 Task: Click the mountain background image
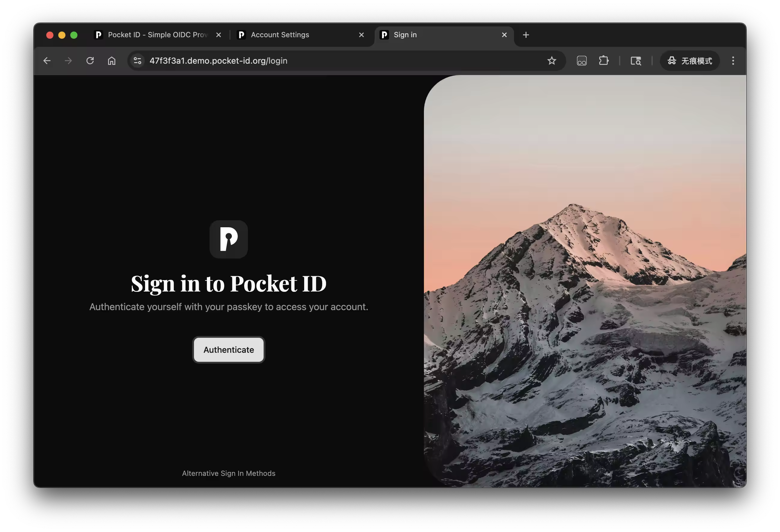(x=585, y=281)
